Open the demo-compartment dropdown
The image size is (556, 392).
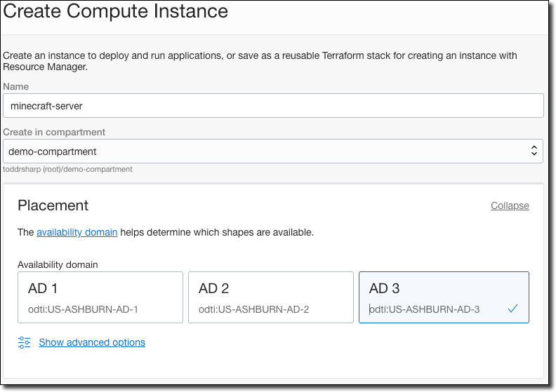click(x=273, y=151)
